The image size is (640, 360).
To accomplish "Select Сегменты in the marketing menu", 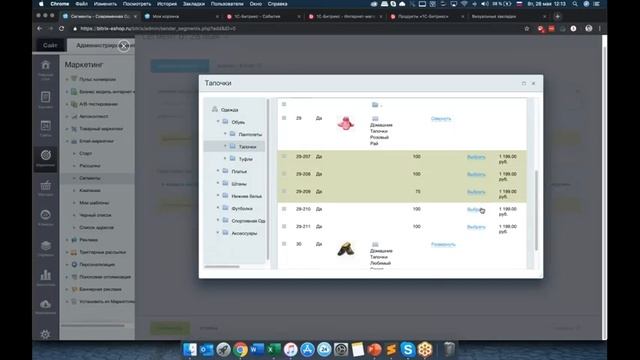I will click(90, 178).
